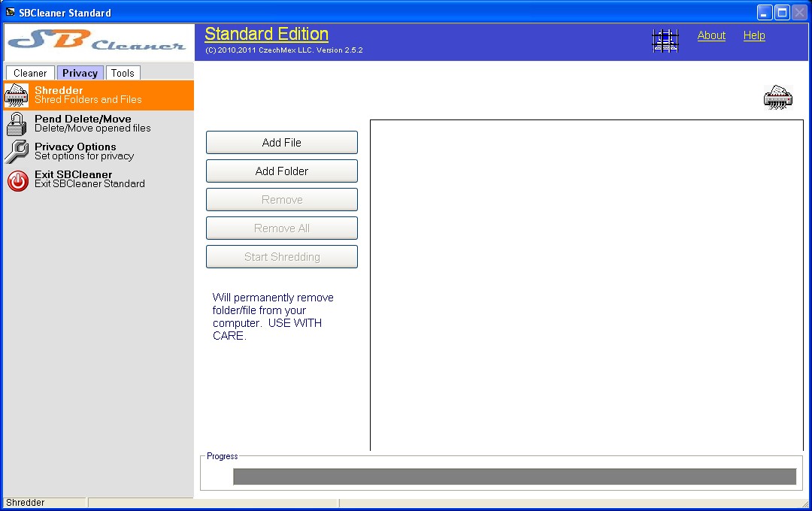Maximize the SBCleaner Standard window
The width and height of the screenshot is (812, 511).
click(783, 13)
